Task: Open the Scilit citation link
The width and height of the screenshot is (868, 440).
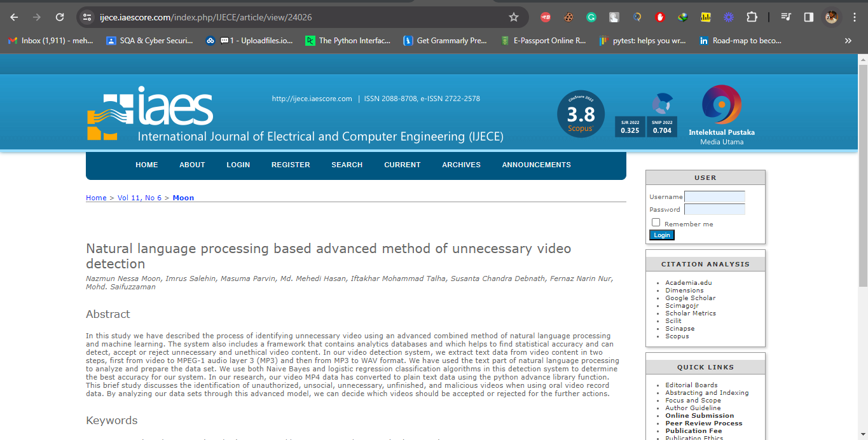Action: point(673,321)
